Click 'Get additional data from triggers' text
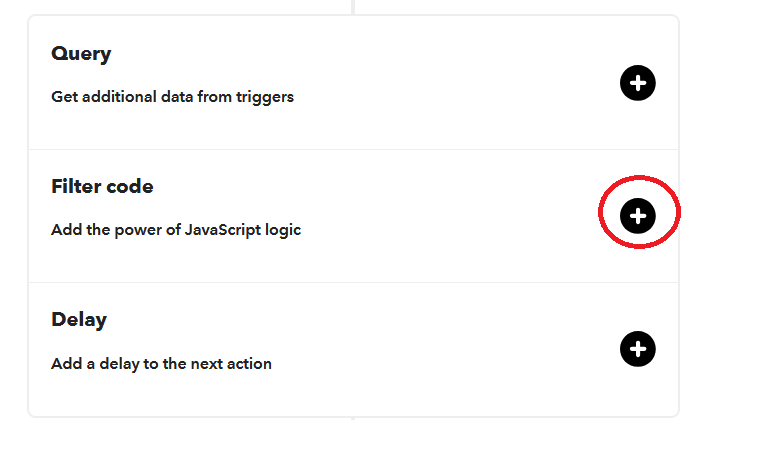Viewport: 759px width, 462px height. point(172,97)
